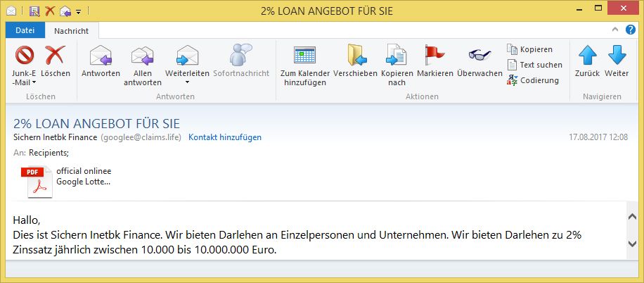Maximize the message window
The image size is (644, 283).
tap(599, 8)
